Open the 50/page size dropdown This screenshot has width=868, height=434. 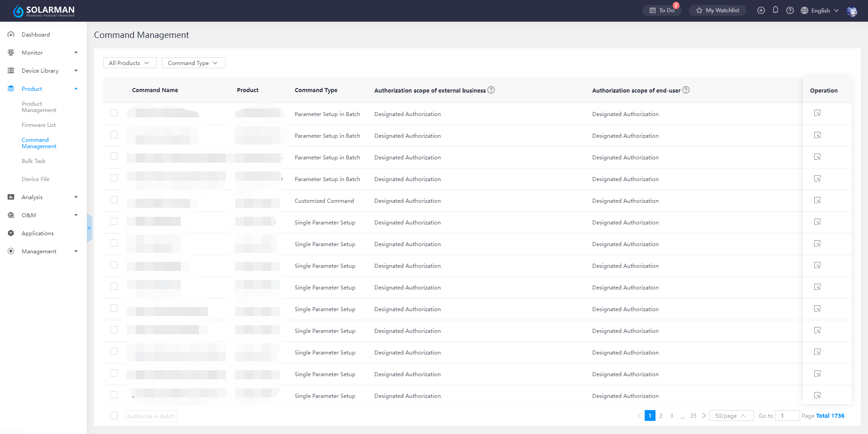[731, 415]
